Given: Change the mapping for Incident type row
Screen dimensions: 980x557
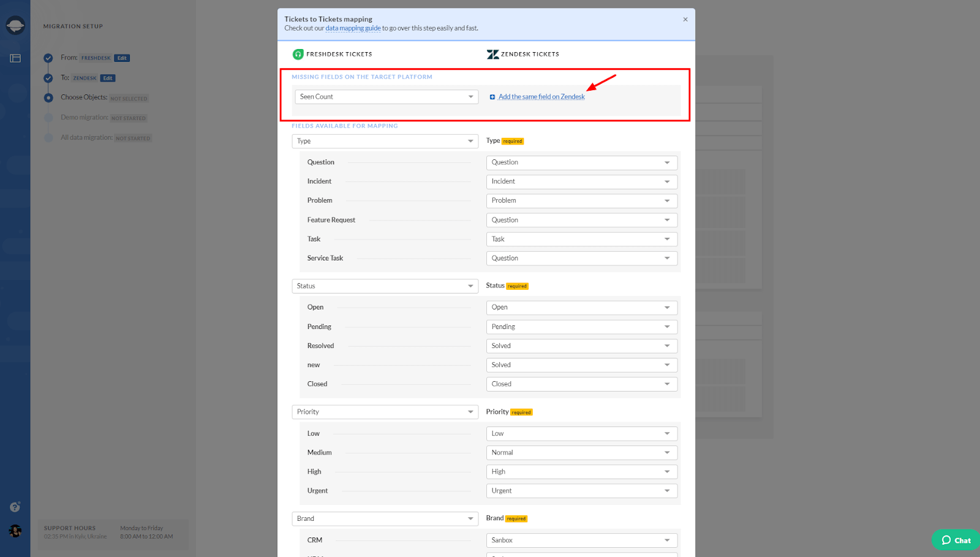Looking at the screenshot, I should click(582, 181).
